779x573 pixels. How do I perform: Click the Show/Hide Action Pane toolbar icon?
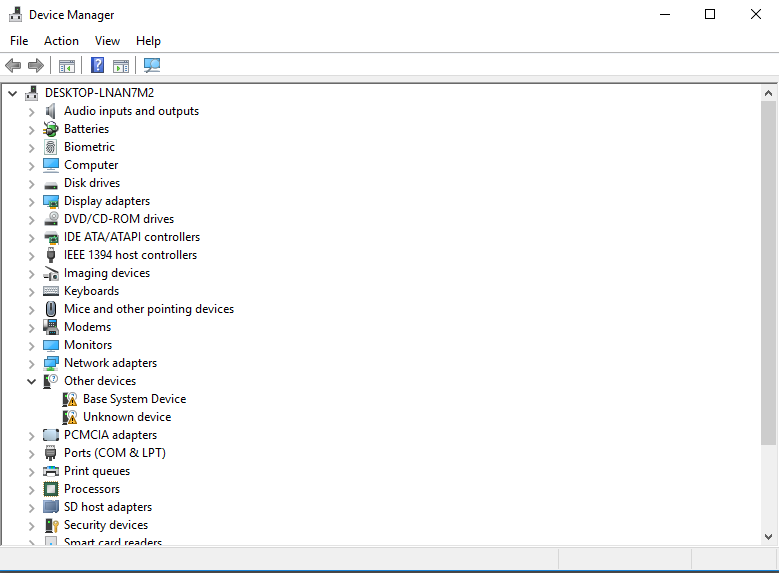pos(121,66)
